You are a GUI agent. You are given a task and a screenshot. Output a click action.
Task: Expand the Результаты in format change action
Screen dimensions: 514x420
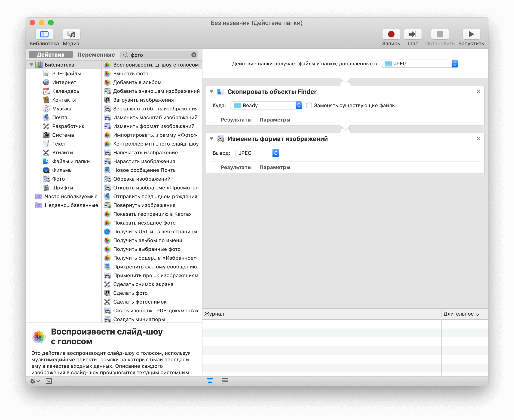[x=236, y=167]
